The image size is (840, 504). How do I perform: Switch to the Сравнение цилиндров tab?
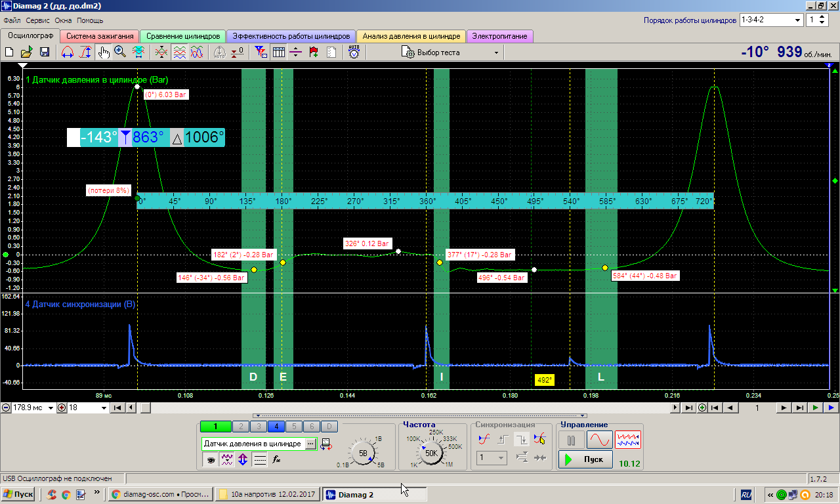pyautogui.click(x=183, y=36)
